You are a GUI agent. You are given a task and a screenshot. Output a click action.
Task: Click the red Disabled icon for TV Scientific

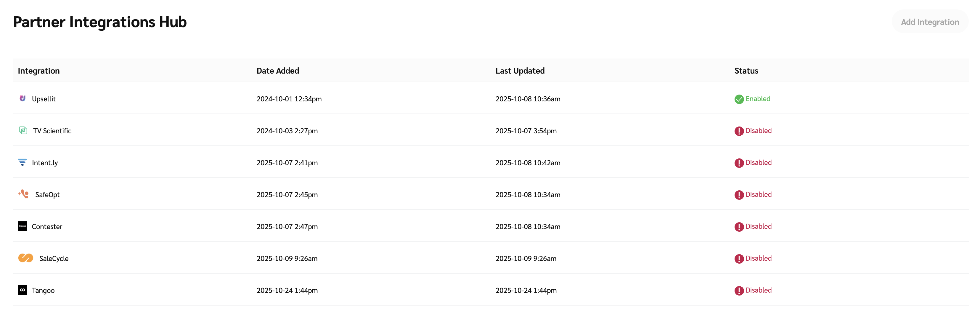click(739, 131)
